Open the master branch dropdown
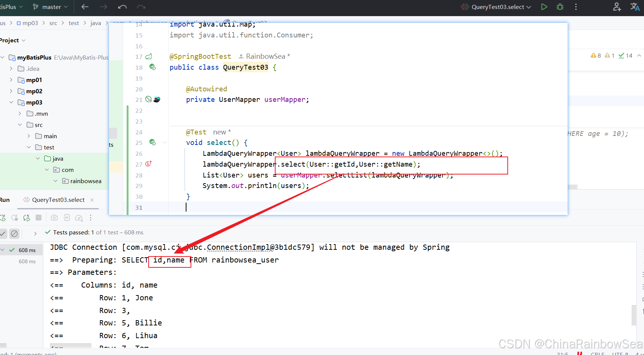Image resolution: width=644 pixels, height=355 pixels. [x=51, y=7]
